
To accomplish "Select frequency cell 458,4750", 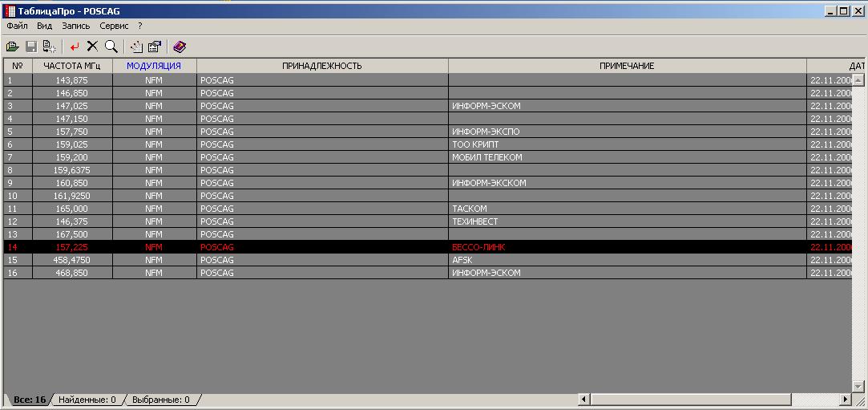I will click(x=72, y=260).
